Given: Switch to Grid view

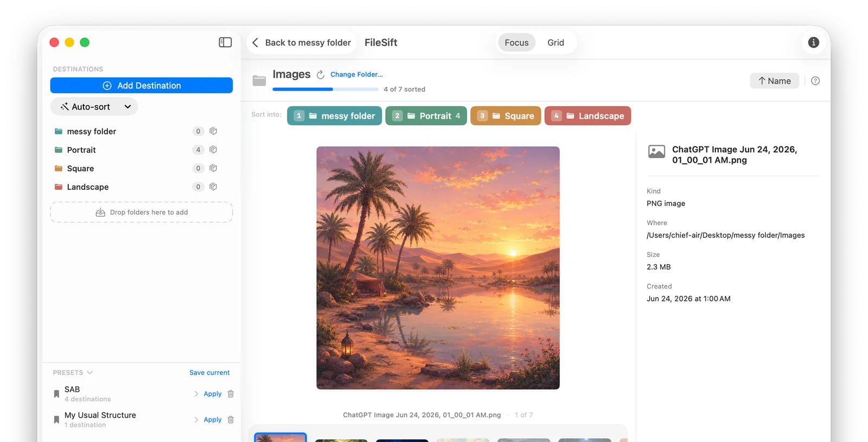Looking at the screenshot, I should [x=556, y=42].
